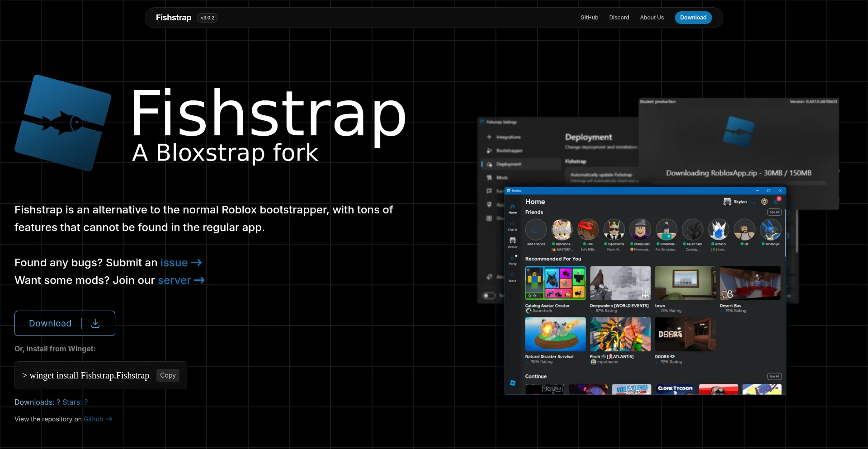The height and width of the screenshot is (449, 868).
Task: Click the blue Download button in navbar
Action: 693,18
